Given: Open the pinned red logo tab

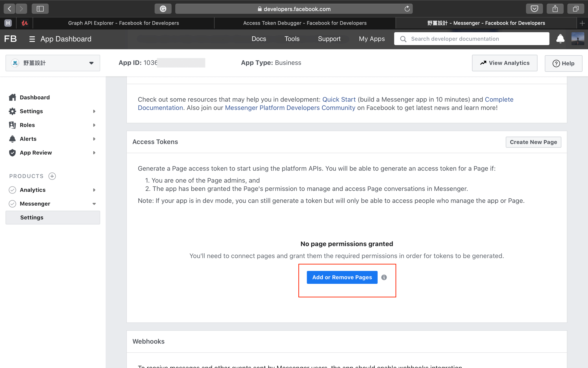Looking at the screenshot, I should coord(24,23).
